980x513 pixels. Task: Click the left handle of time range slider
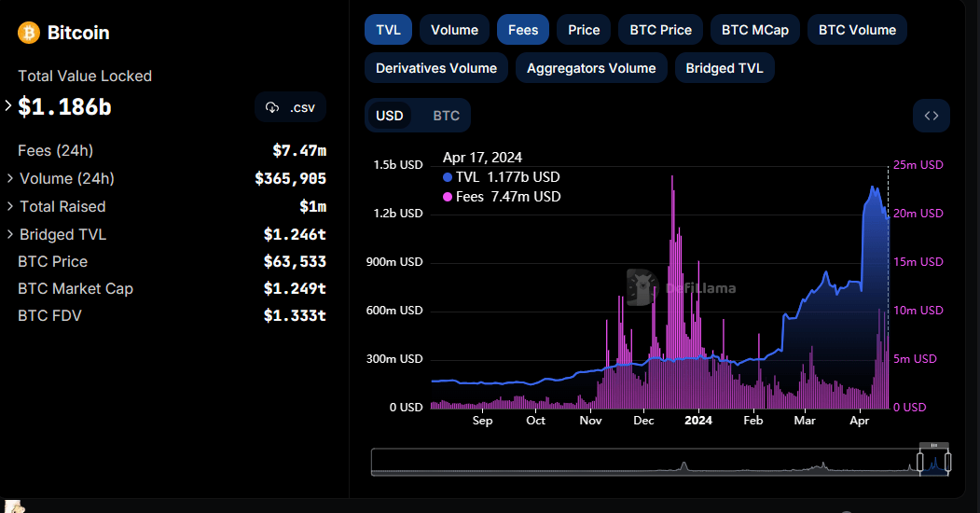tap(919, 461)
